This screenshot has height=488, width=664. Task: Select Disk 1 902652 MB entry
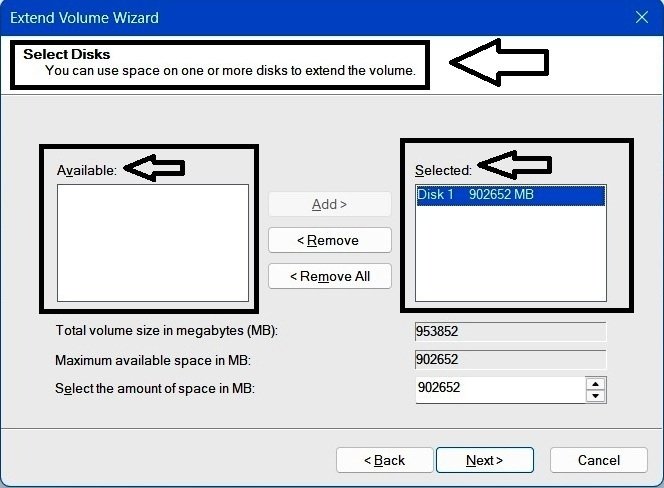[x=511, y=195]
